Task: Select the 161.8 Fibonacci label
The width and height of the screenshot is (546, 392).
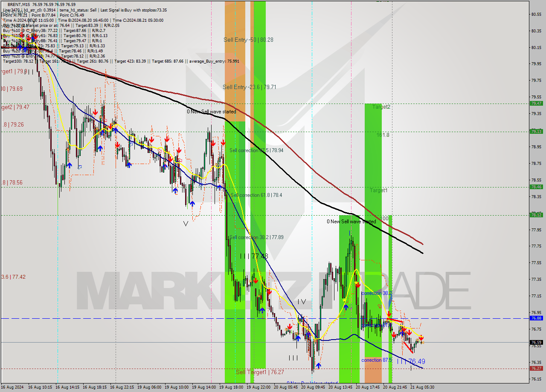Action: [x=383, y=135]
